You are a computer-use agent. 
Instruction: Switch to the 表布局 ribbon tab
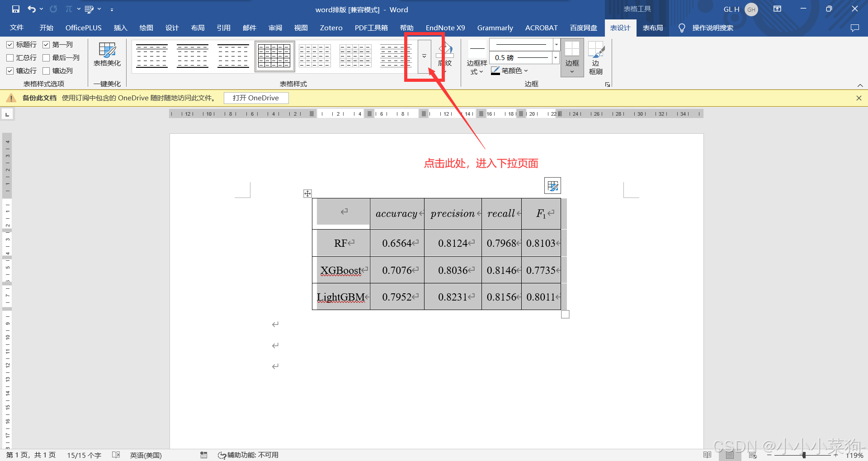click(x=652, y=28)
